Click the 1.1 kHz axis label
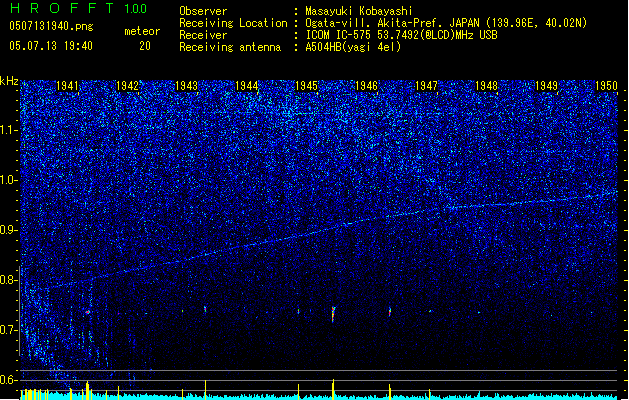629x400 pixels. coord(9,130)
